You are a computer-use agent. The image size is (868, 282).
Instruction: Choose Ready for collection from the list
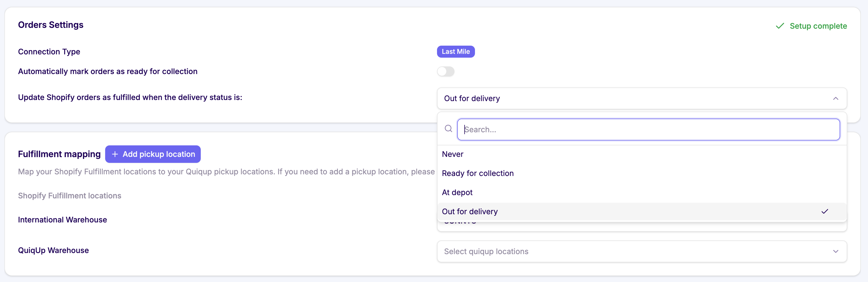(x=477, y=173)
